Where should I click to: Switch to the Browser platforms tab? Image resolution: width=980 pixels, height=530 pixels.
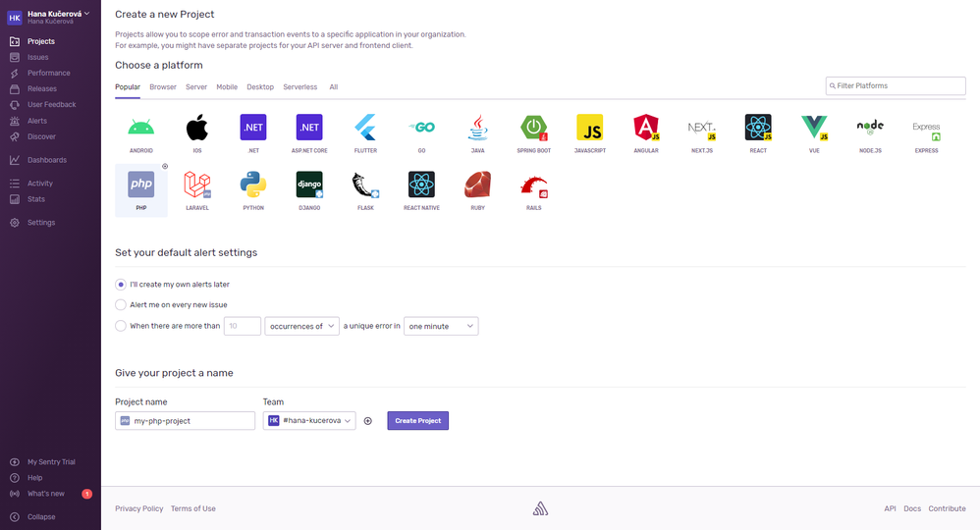[x=163, y=87]
